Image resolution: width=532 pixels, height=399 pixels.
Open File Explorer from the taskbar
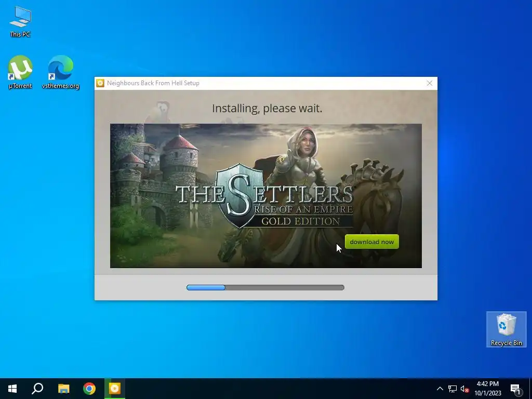tap(63, 389)
